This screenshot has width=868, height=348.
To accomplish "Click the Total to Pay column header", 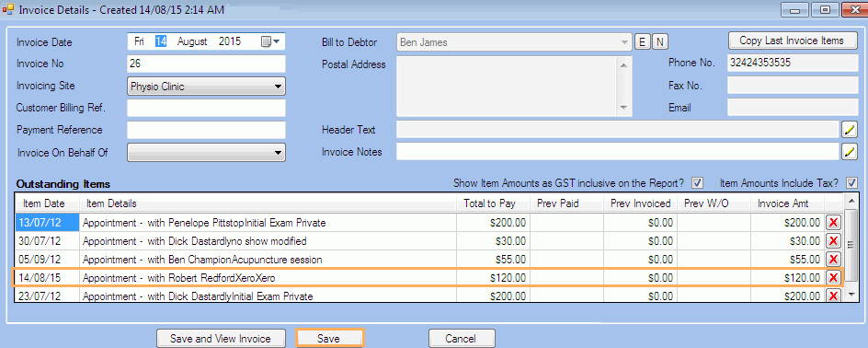I will (x=493, y=204).
